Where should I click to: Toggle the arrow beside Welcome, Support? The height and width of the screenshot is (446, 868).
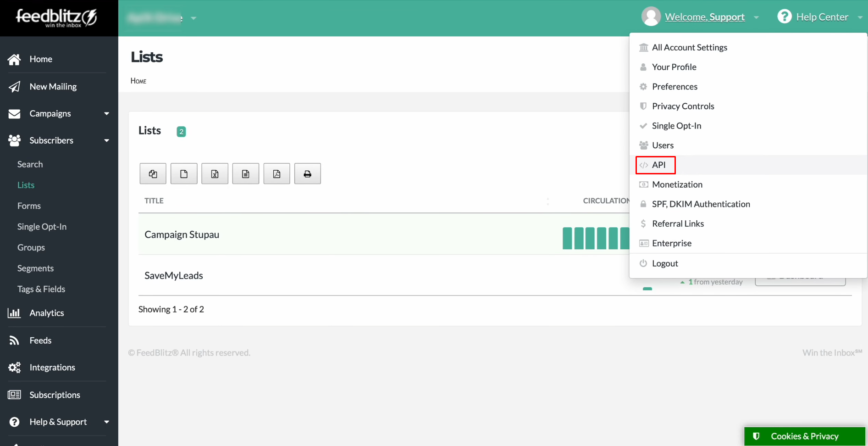click(x=756, y=17)
